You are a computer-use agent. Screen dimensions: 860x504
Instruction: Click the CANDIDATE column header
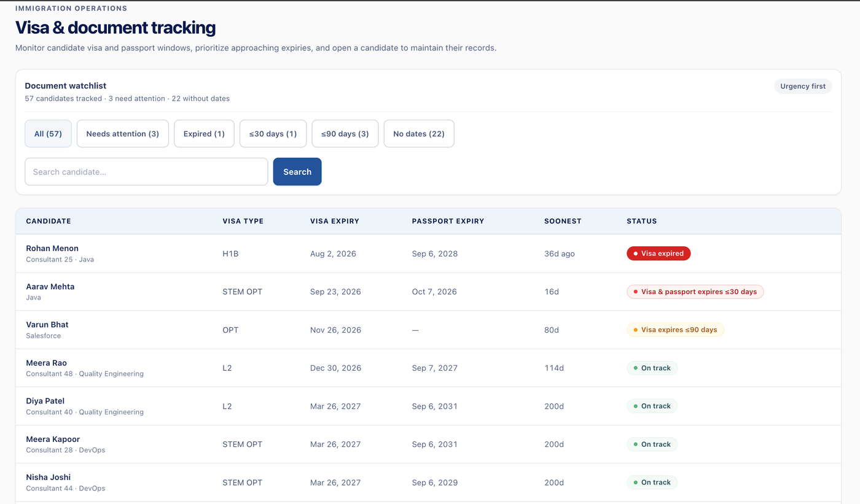[49, 221]
